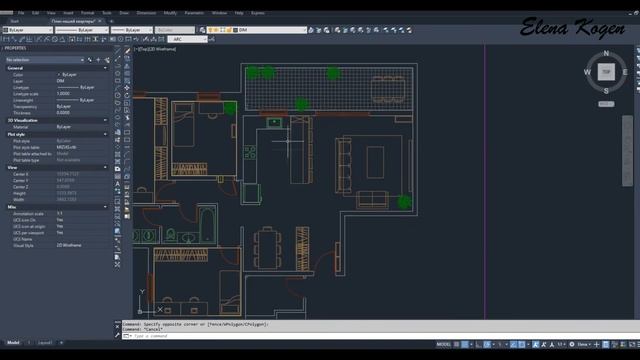Viewport: 640px width, 360px height.
Task: Click the Angular dimension tool
Action: point(62,39)
